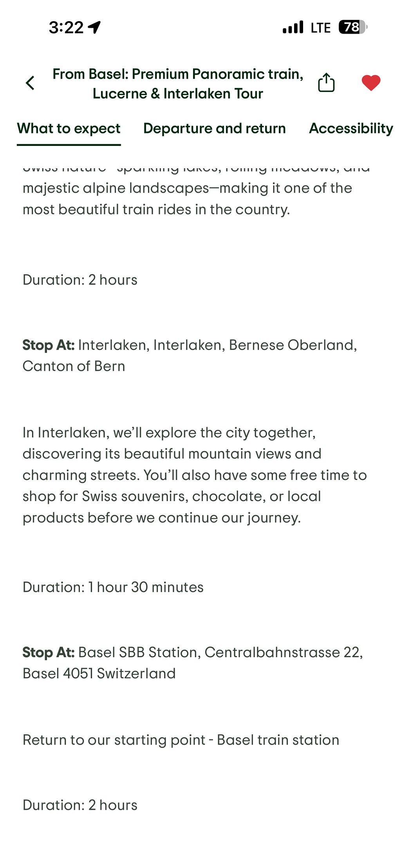Screen dimensions: 401x868
Task: Tap the Stop At Interlaken heading
Action: (x=190, y=356)
